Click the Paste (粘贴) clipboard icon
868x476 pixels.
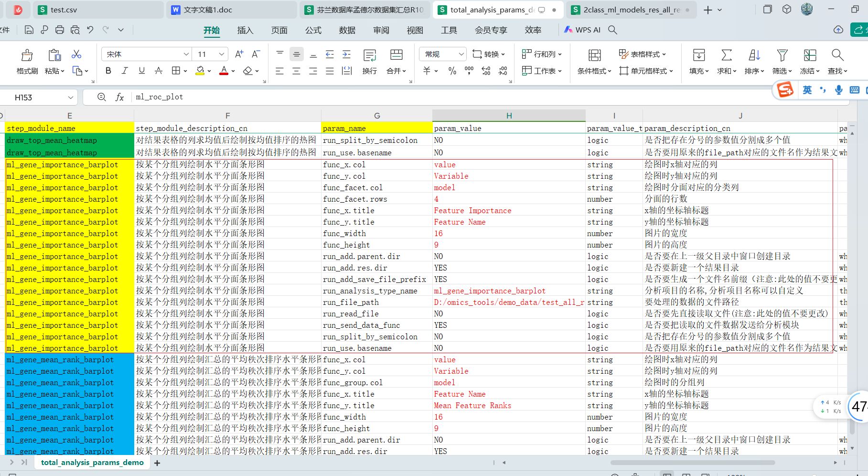(x=54, y=55)
